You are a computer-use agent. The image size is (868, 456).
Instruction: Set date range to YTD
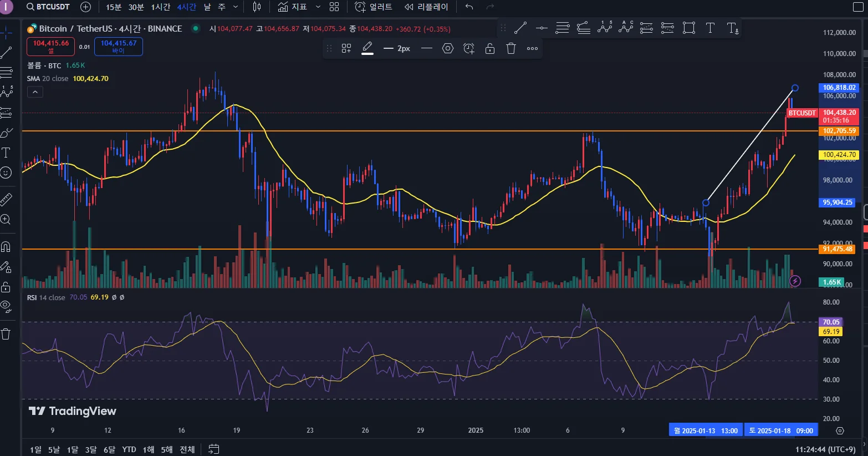(x=129, y=449)
